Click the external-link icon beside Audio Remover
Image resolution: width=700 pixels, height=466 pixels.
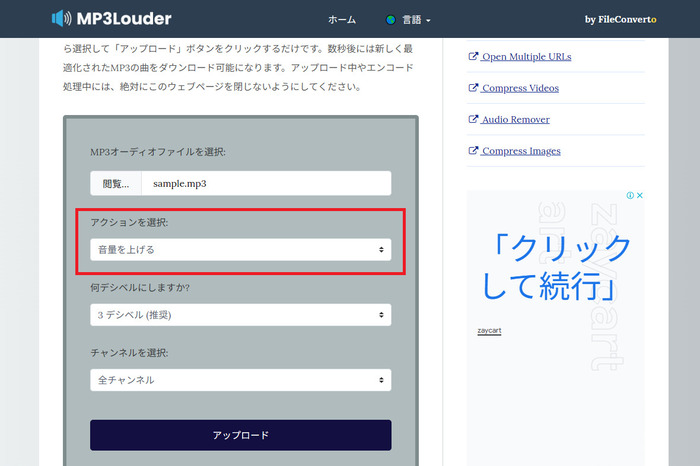(x=473, y=119)
